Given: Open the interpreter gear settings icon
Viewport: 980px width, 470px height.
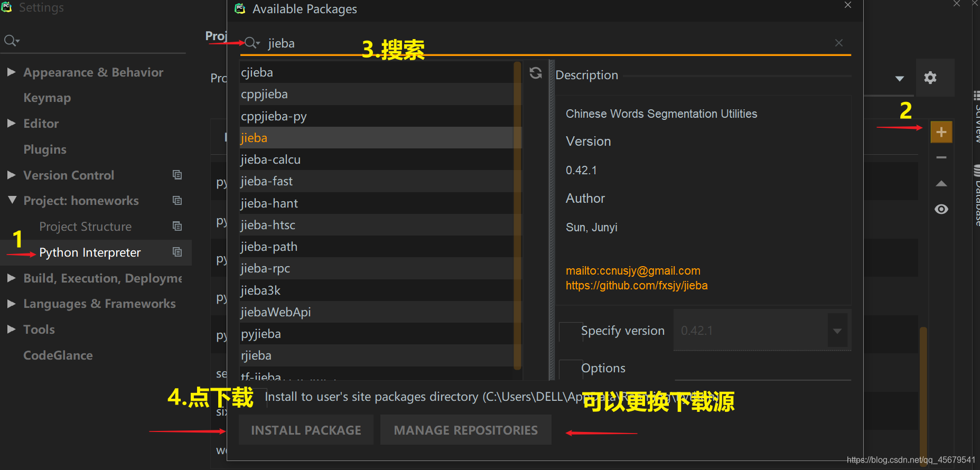Looking at the screenshot, I should coord(930,78).
